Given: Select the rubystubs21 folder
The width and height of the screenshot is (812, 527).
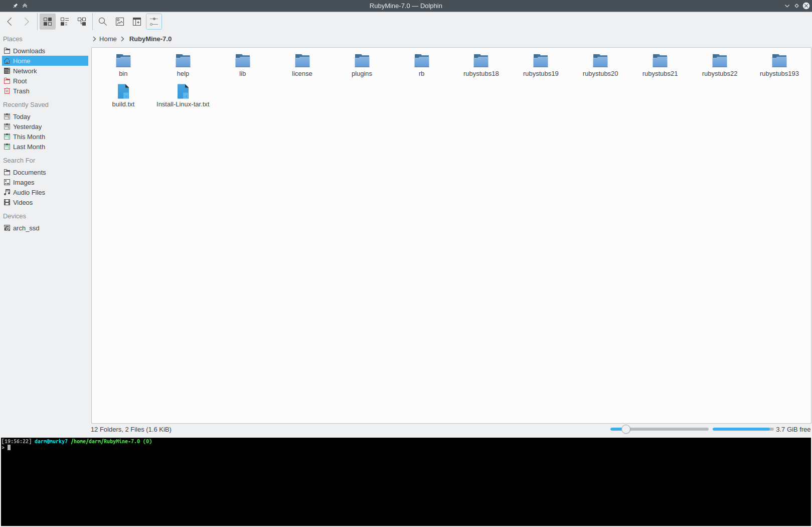Looking at the screenshot, I should tap(660, 65).
